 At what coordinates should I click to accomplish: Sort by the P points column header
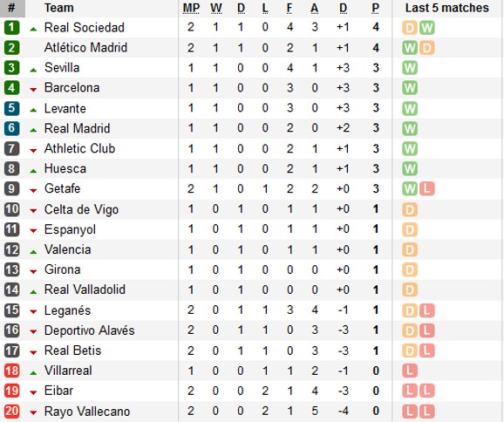coord(375,8)
